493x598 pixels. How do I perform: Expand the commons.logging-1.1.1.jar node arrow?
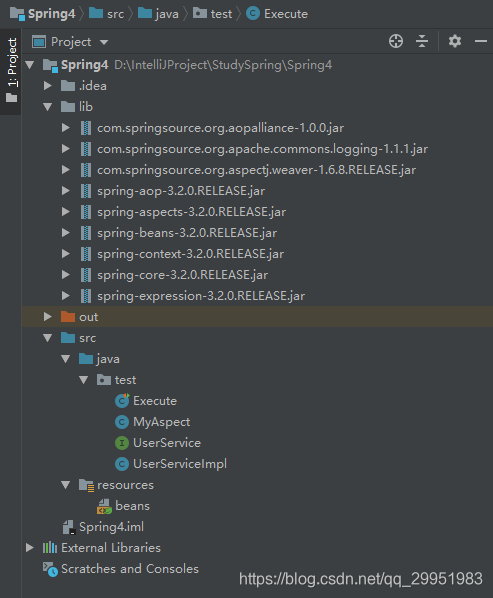tap(66, 149)
